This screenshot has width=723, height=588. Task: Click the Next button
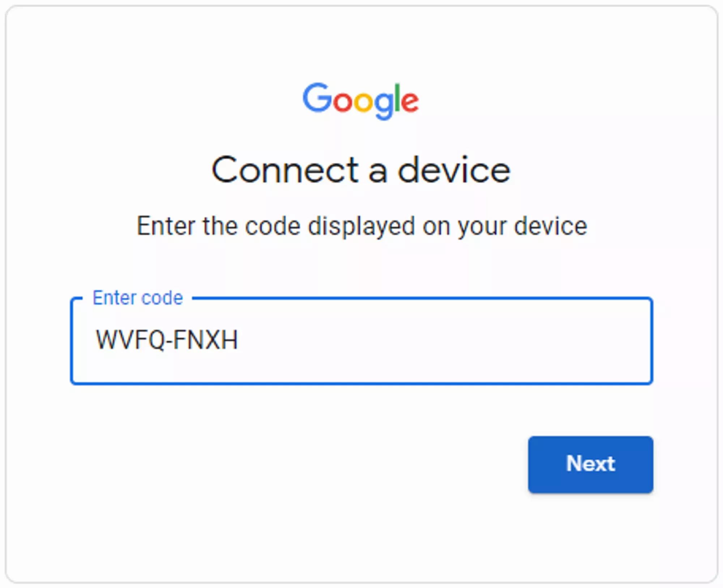coord(591,465)
